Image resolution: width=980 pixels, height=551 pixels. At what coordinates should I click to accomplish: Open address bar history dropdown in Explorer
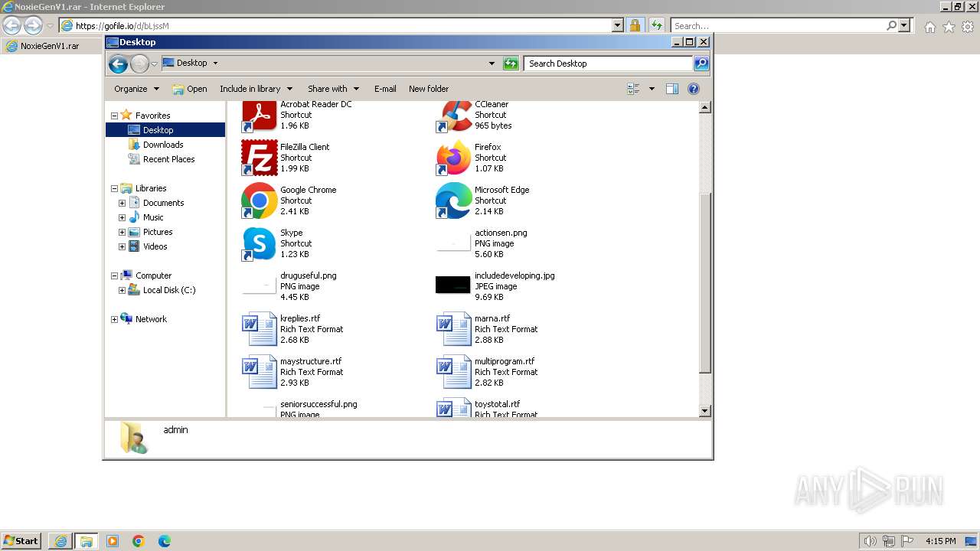coord(492,64)
